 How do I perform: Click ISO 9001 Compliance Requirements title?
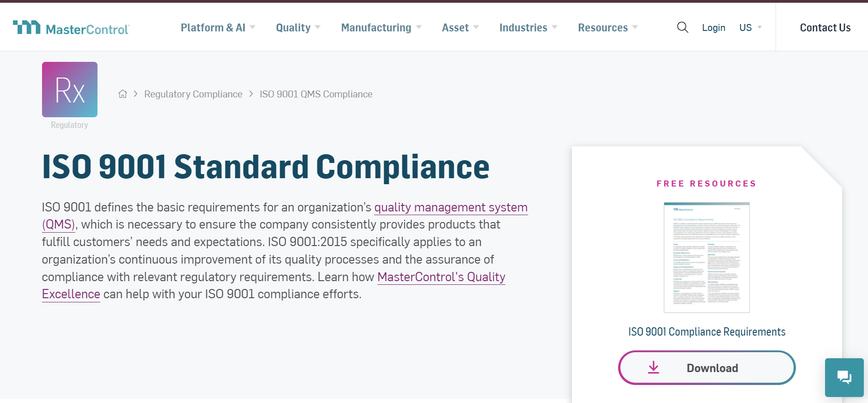coord(707,332)
